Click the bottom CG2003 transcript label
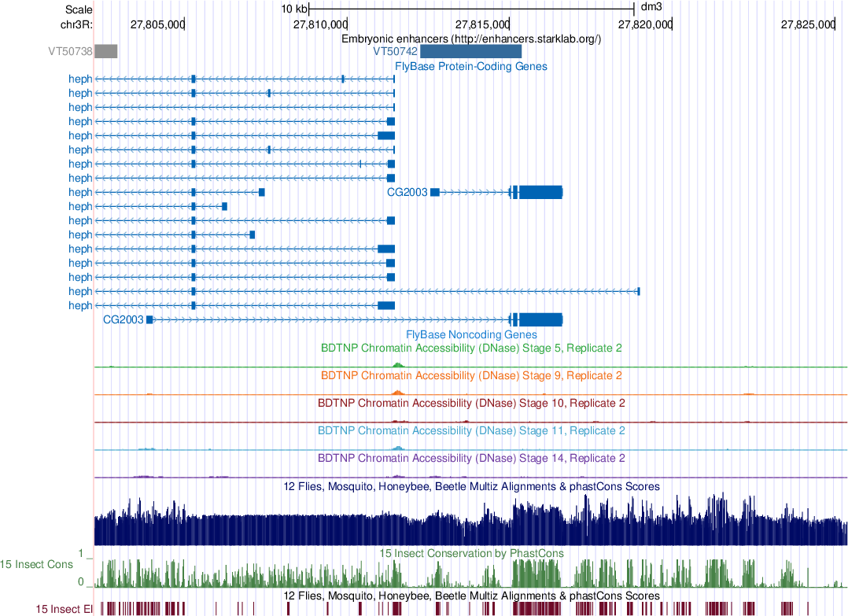This screenshot has height=616, width=848. click(x=123, y=319)
